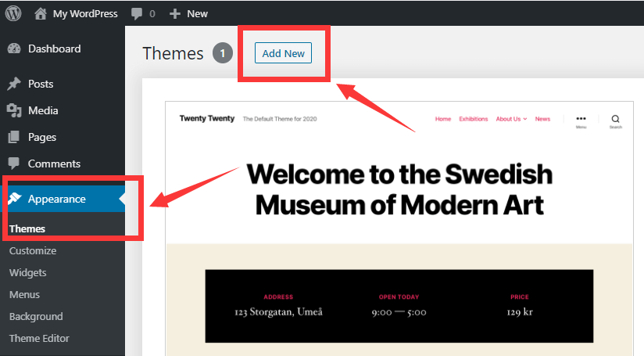
Task: Click the search icon in theme preview
Action: coord(615,119)
